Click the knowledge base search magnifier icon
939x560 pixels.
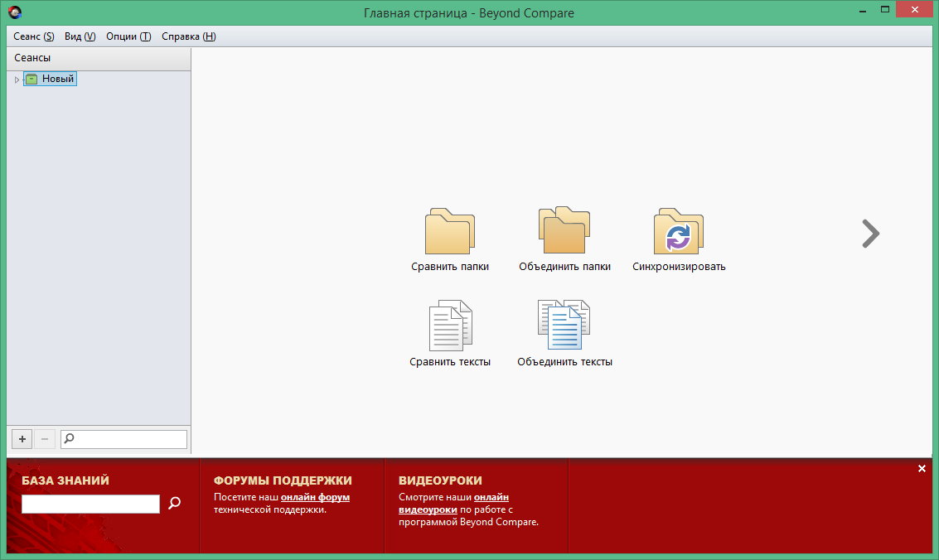point(174,503)
